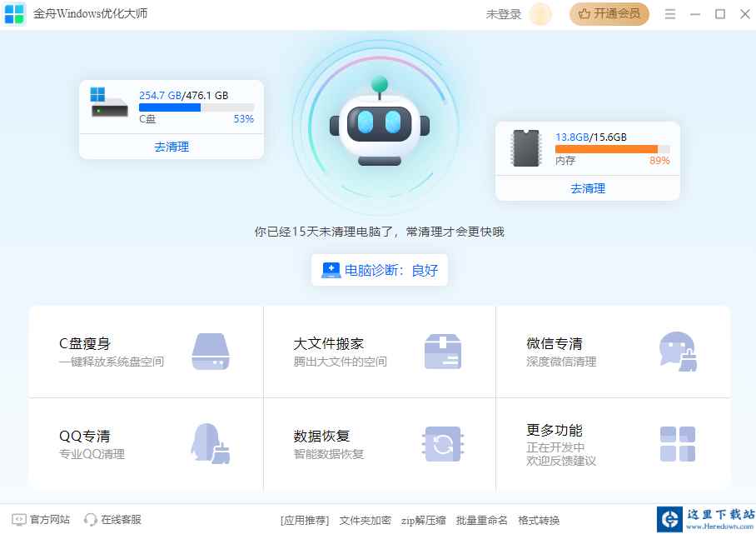Click the 文件夹加密 recommended app link
The image size is (756, 534).
tap(365, 521)
